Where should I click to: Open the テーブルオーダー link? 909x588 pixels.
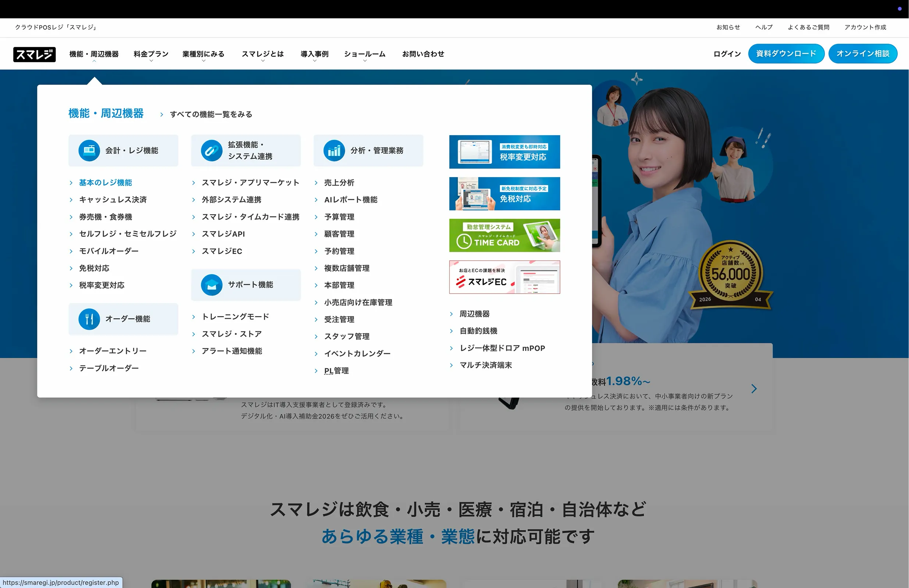pyautogui.click(x=109, y=368)
